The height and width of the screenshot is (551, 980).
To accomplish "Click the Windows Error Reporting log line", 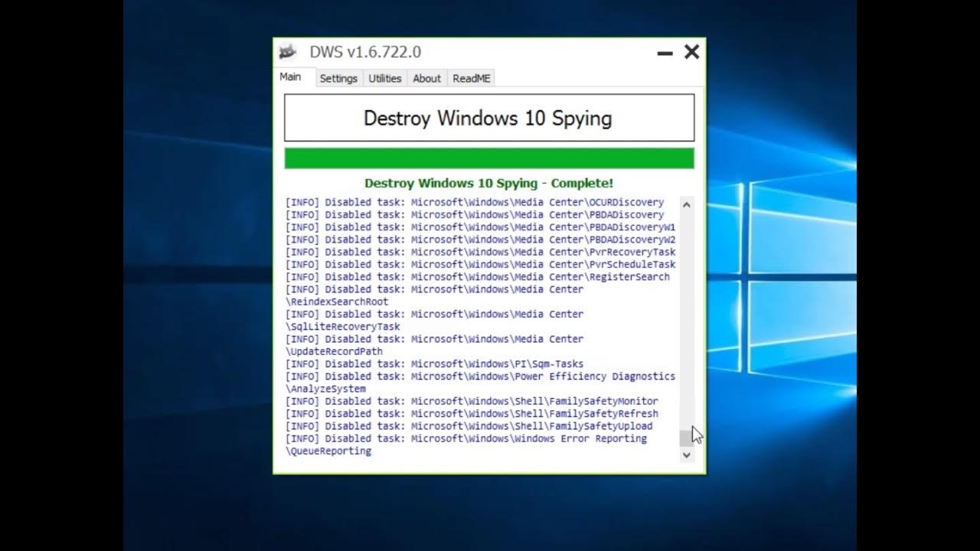I will click(466, 439).
